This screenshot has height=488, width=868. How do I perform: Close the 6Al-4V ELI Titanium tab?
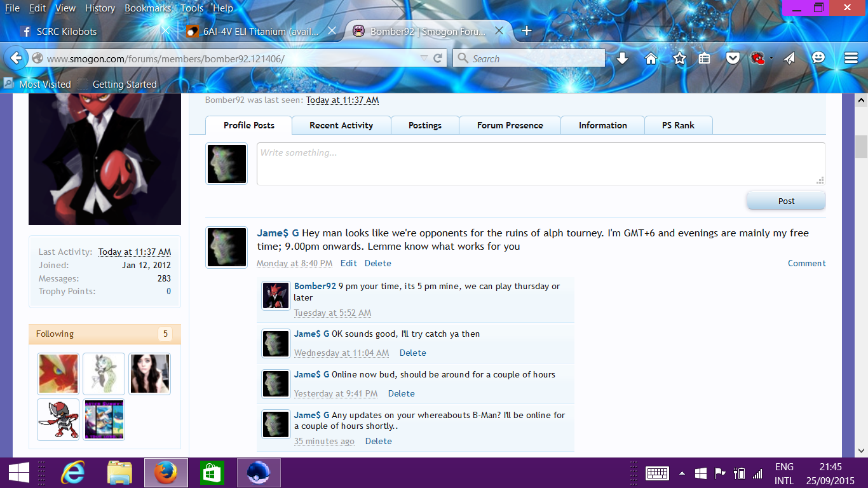tap(332, 30)
